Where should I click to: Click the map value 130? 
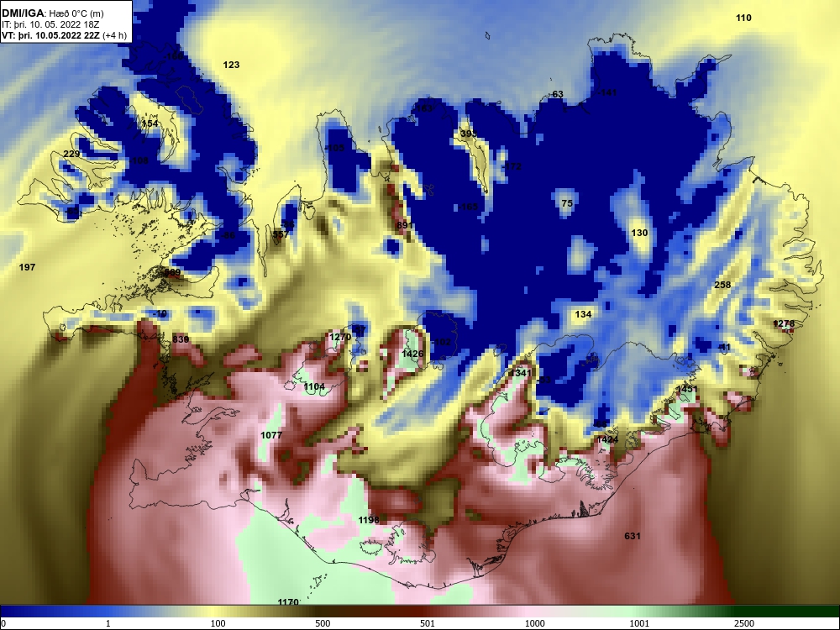point(639,233)
